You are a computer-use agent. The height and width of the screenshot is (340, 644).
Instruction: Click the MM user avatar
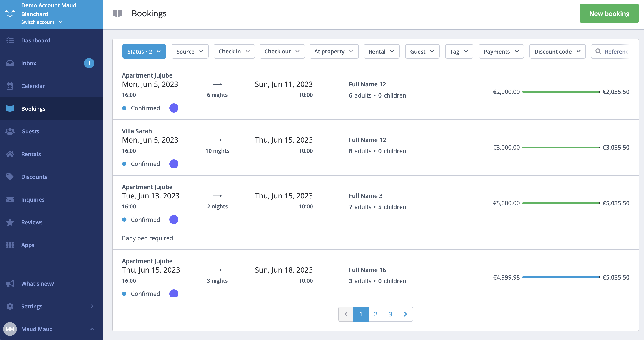(10, 329)
